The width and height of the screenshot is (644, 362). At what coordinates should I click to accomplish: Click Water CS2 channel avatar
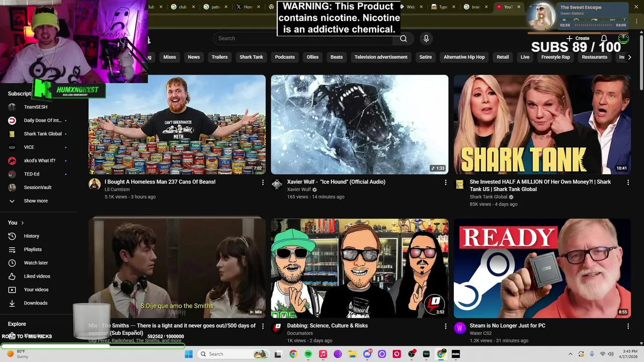click(x=460, y=328)
